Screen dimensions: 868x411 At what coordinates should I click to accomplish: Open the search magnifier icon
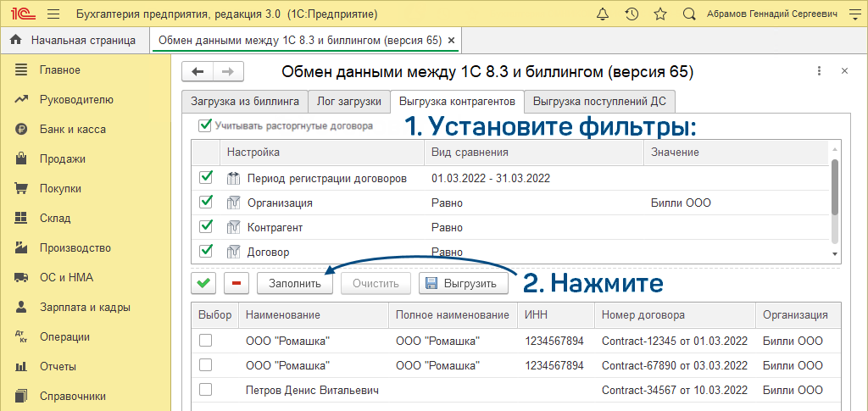point(689,14)
